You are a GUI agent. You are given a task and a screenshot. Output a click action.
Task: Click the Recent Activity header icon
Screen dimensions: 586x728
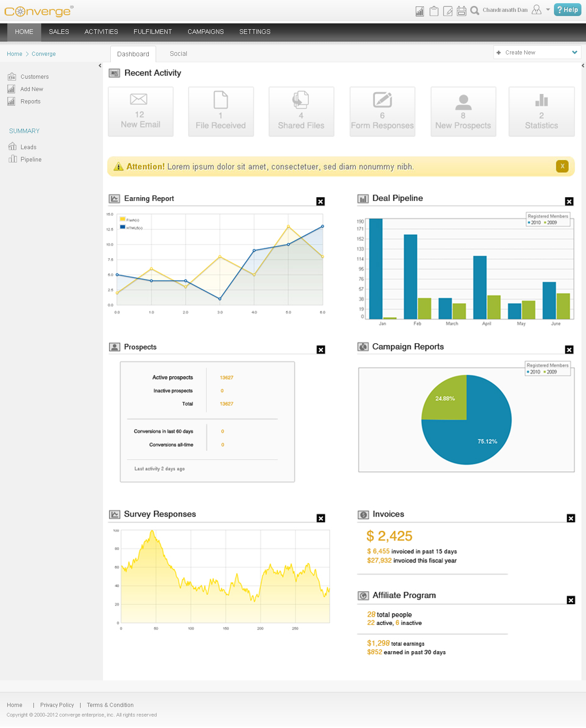click(114, 73)
